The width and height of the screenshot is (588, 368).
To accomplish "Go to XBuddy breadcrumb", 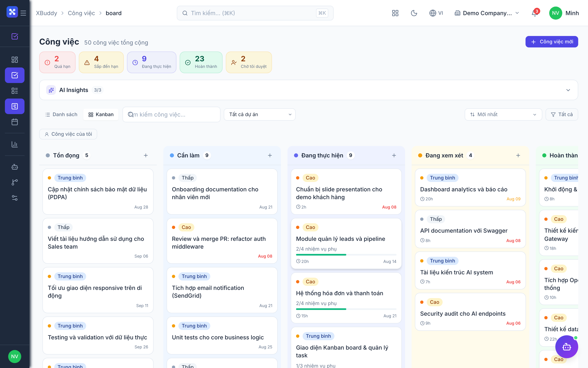I will click(47, 13).
